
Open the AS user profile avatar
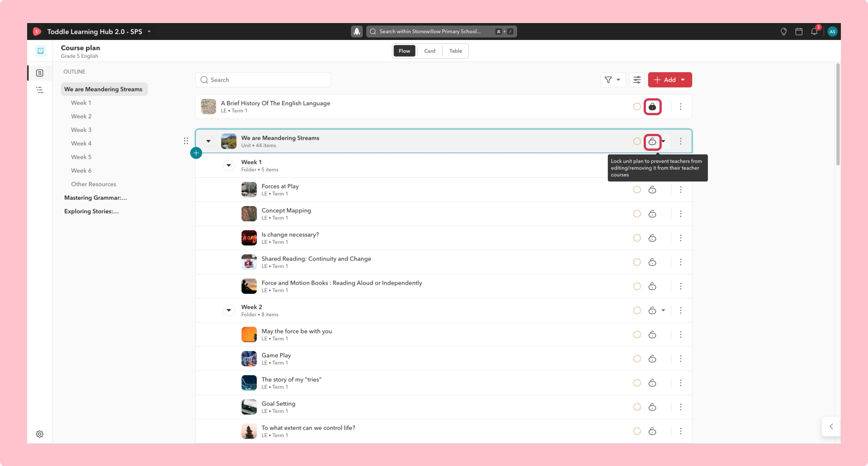832,31
